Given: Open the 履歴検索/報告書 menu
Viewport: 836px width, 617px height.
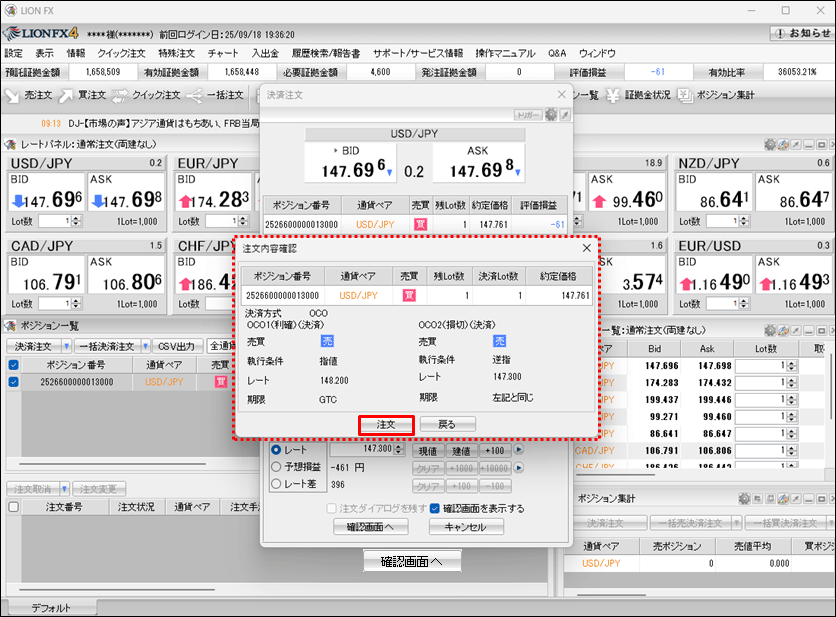Looking at the screenshot, I should 325,53.
